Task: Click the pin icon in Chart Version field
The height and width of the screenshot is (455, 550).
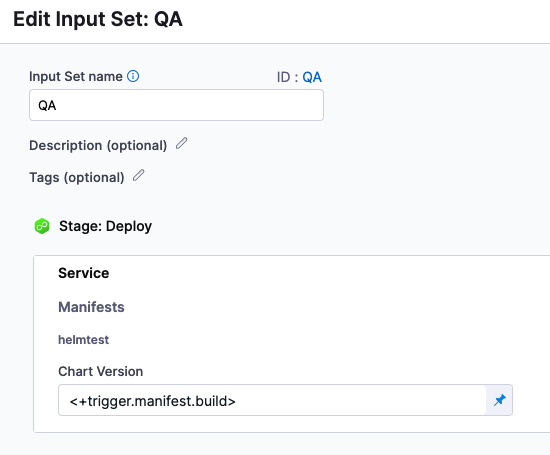Action: pos(499,400)
